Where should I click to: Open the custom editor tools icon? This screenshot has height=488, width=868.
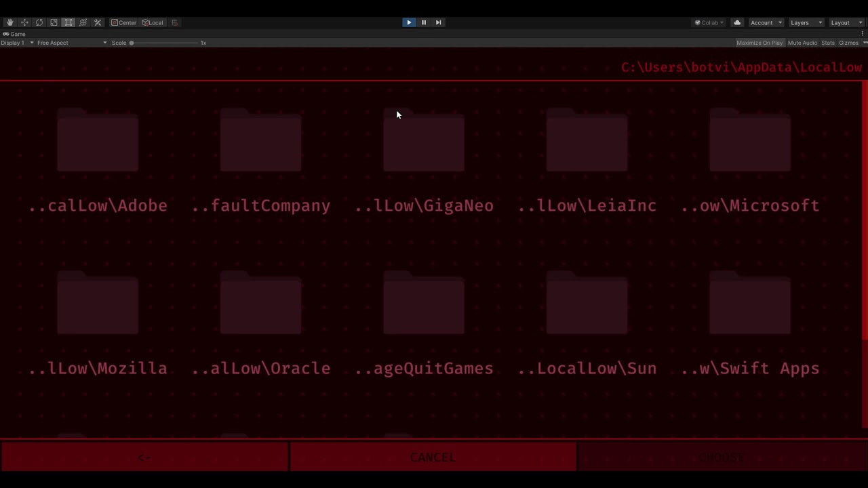tap(98, 22)
